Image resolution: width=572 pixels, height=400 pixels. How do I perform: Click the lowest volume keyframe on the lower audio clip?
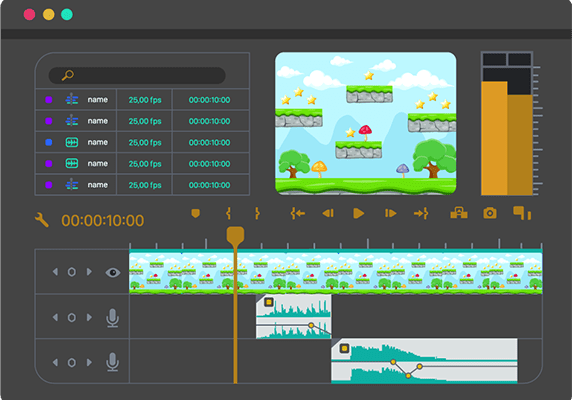point(408,376)
